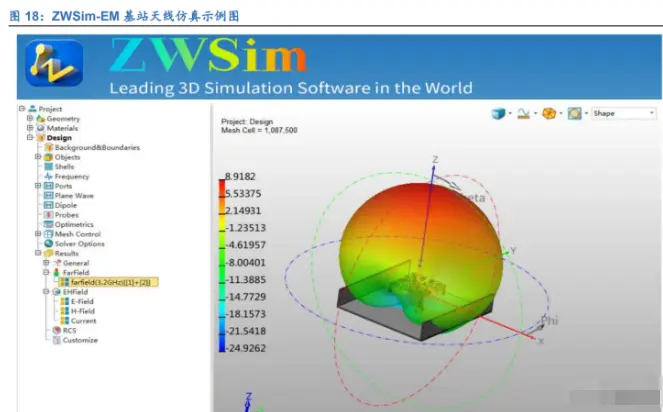Click the Plane Wave icon
Screen dimensions: 663x412
[x=49, y=195]
